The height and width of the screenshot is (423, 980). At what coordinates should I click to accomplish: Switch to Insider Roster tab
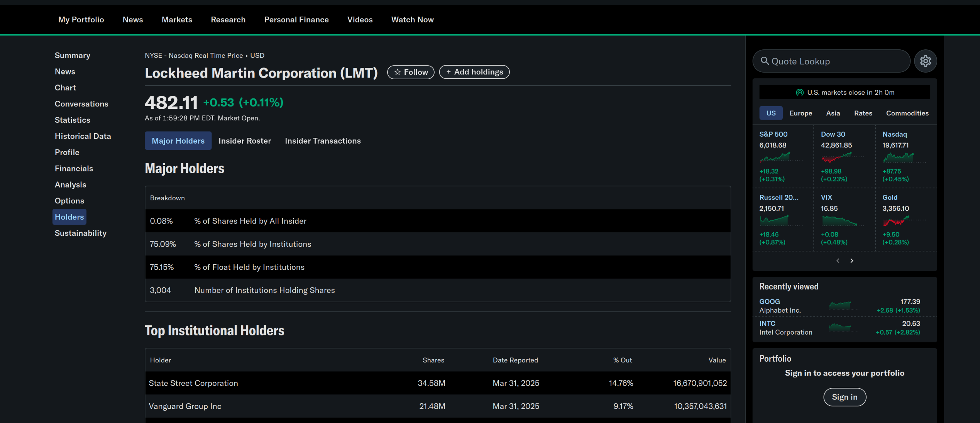245,141
